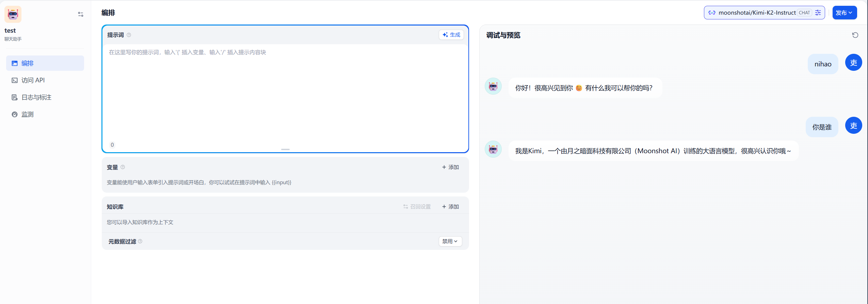Click the 编排 page title heading

(108, 13)
